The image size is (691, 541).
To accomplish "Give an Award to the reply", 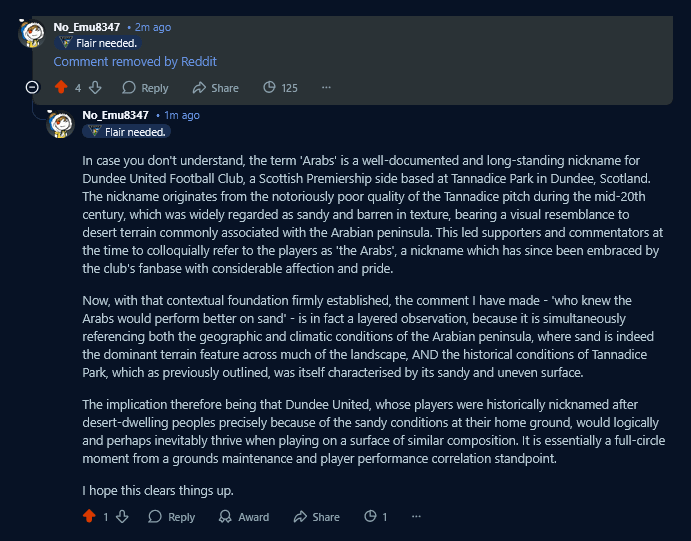I will pos(243,517).
